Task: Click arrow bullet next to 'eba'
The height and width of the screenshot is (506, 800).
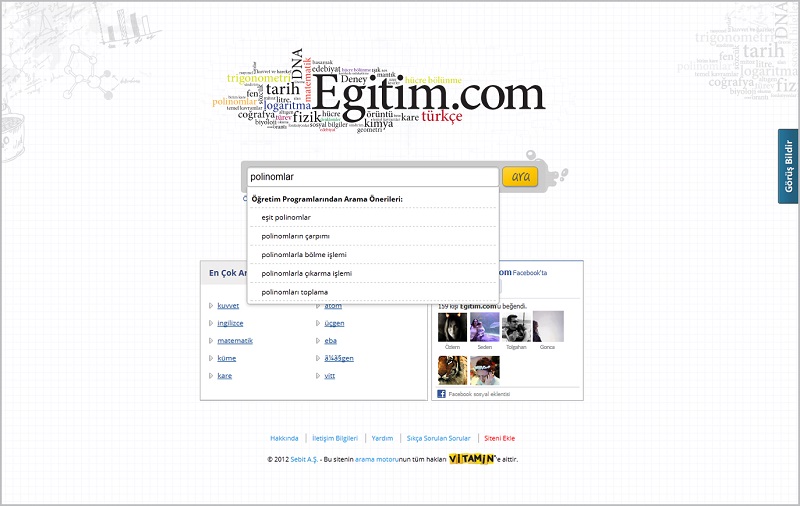Action: tap(318, 340)
